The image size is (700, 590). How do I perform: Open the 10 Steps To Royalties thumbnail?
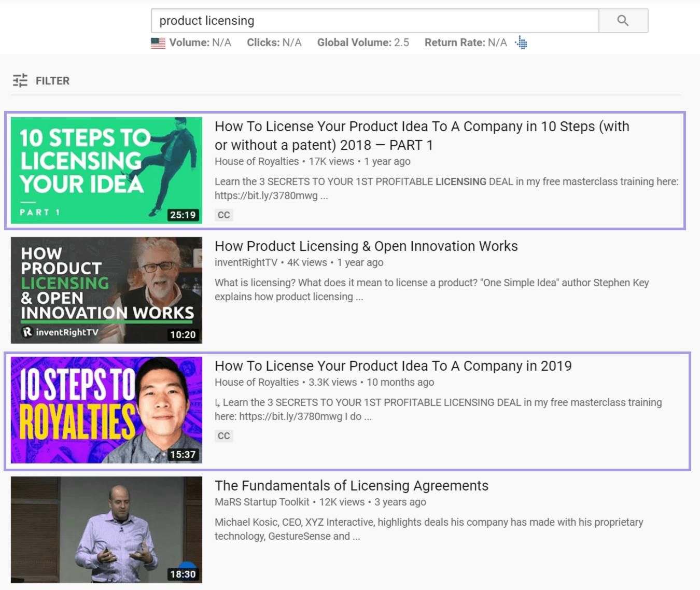[106, 410]
